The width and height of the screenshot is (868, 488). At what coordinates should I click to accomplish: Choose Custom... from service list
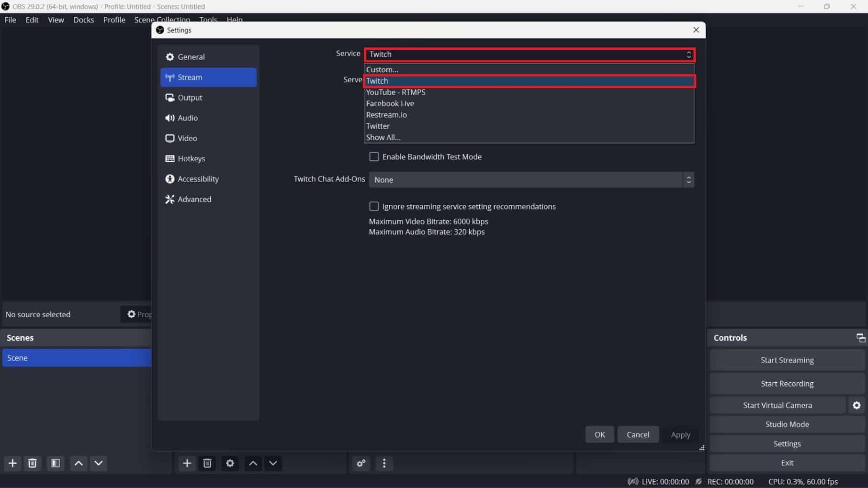(x=529, y=69)
